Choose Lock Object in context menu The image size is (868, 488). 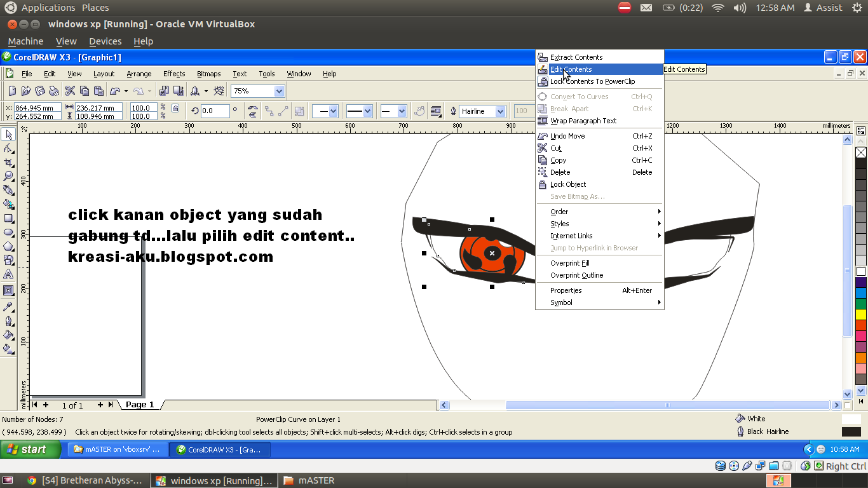click(x=599, y=184)
